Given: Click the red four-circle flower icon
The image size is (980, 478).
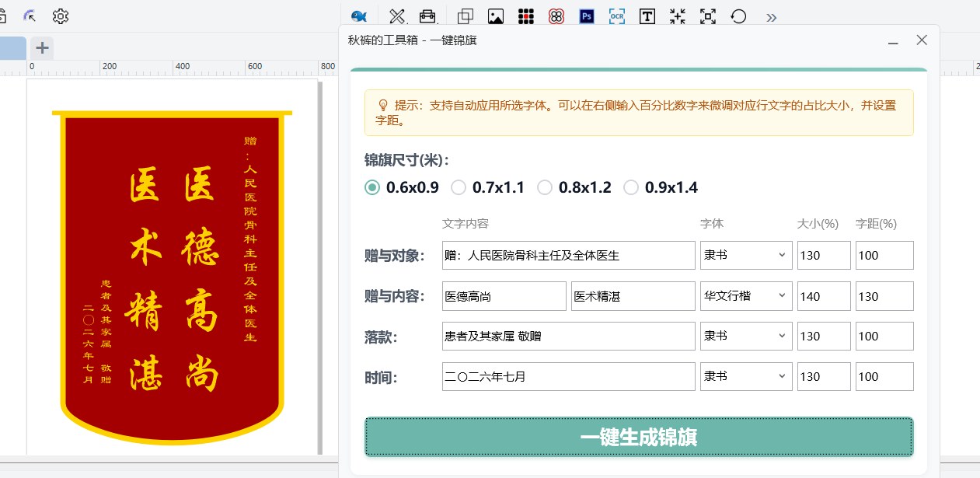Looking at the screenshot, I should pyautogui.click(x=556, y=16).
